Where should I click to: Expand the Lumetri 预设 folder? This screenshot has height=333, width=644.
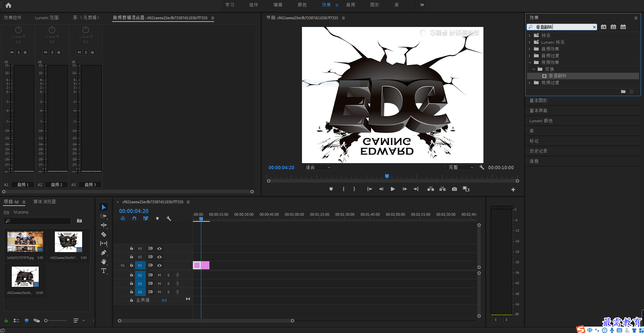pyautogui.click(x=530, y=42)
